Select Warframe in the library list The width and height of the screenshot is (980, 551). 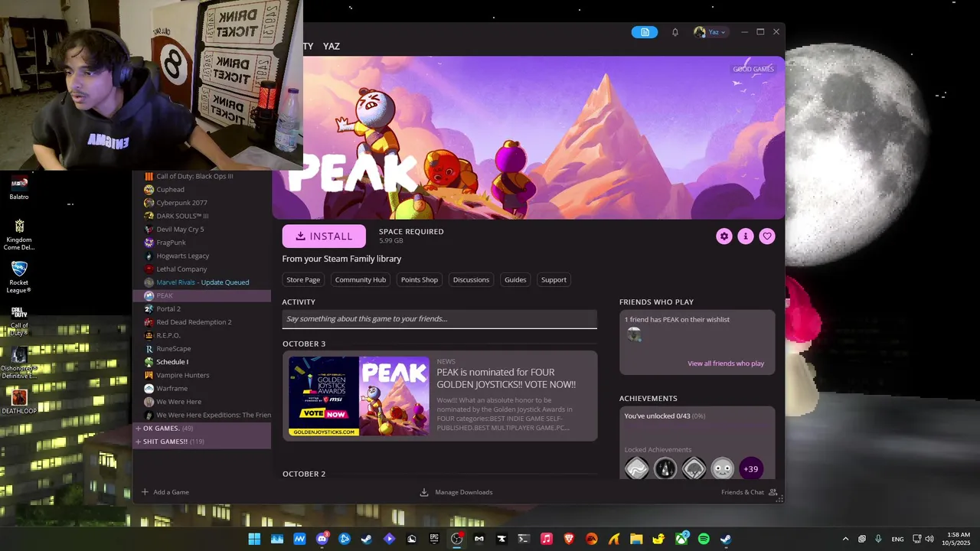[x=202, y=389]
